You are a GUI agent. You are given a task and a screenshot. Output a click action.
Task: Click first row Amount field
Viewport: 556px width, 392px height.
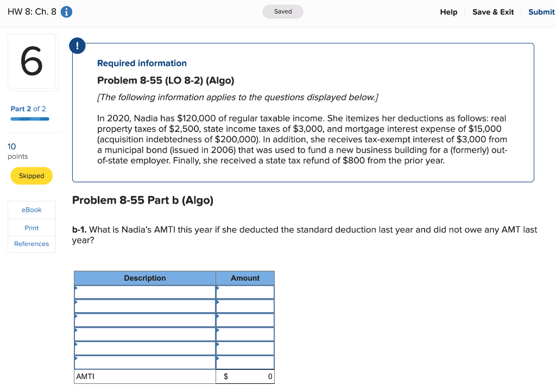[245, 293]
